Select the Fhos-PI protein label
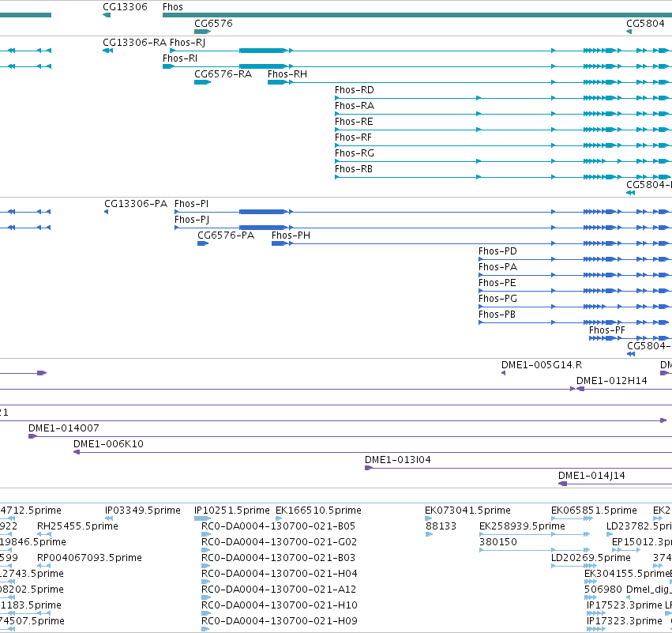 (x=191, y=204)
